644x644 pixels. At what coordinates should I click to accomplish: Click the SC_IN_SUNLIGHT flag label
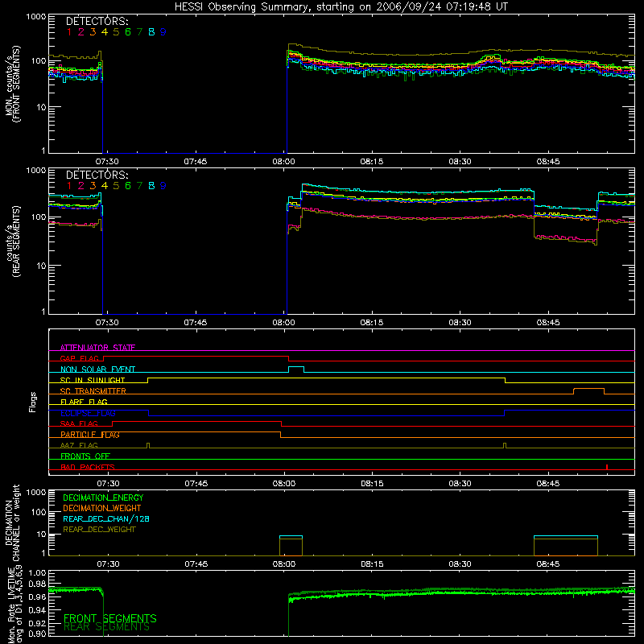coord(93,380)
